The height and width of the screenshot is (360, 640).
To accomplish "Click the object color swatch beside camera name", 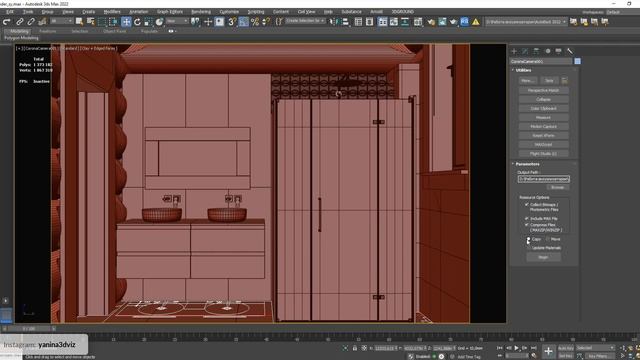I will (x=578, y=61).
